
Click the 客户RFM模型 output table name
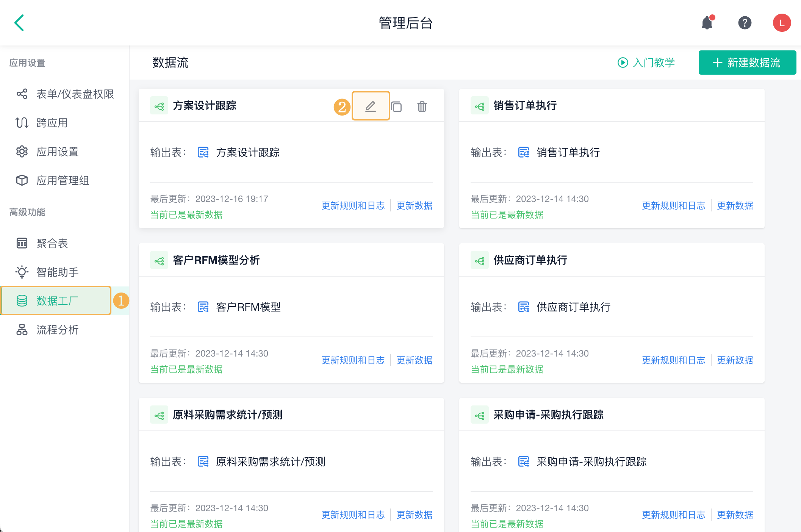[x=249, y=307]
